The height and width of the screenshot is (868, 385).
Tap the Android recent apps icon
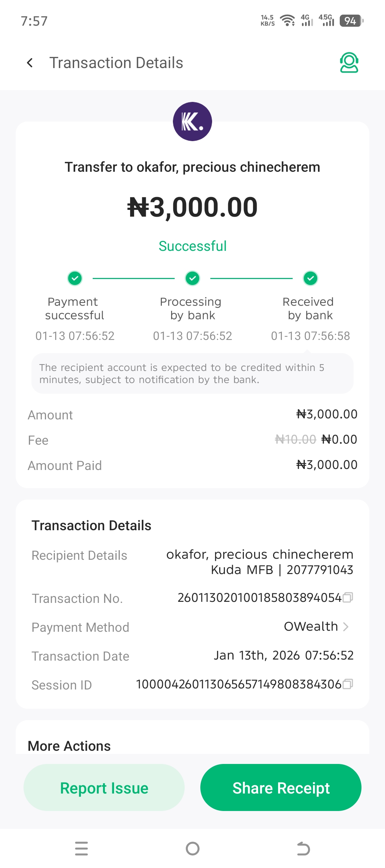pyautogui.click(x=81, y=848)
